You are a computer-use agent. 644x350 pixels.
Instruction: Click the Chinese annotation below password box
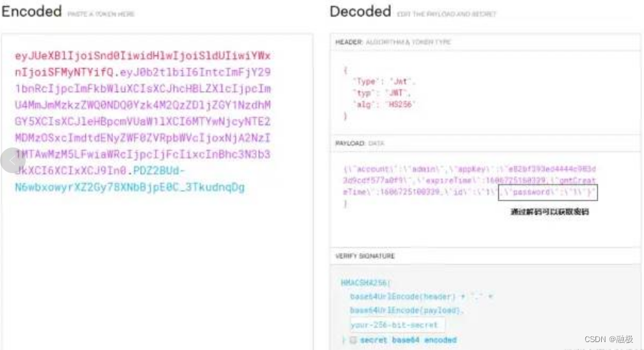tap(550, 211)
